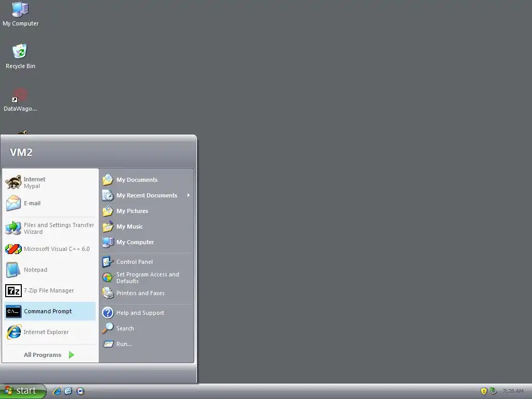Open the Notepad icon

[14, 270]
